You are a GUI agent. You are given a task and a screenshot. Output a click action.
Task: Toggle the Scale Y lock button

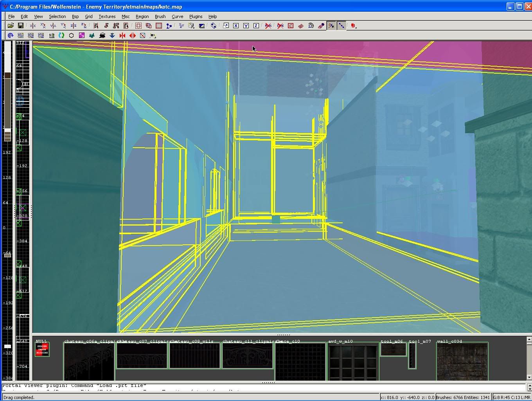click(246, 26)
